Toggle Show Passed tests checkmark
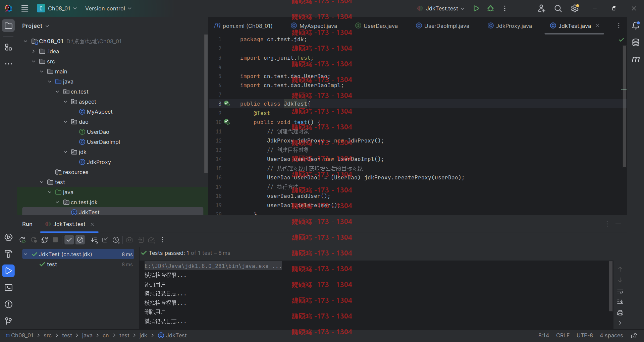This screenshot has width=644, height=342. point(69,240)
